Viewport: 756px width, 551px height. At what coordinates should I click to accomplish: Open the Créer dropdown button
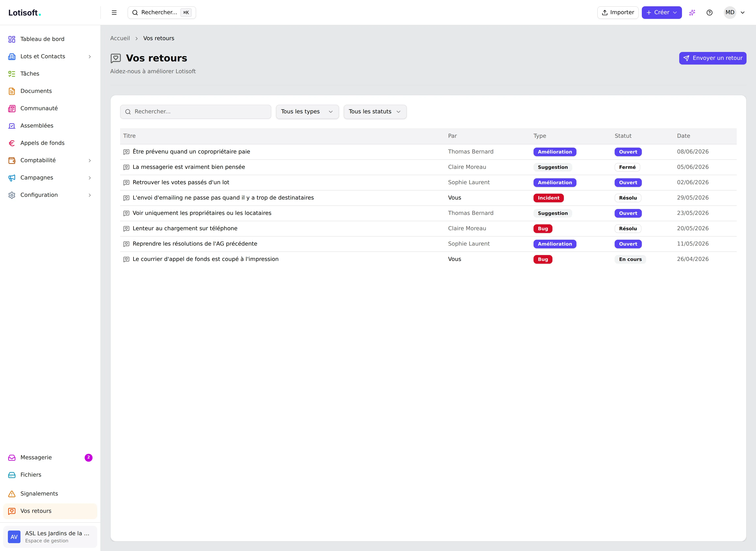(661, 13)
